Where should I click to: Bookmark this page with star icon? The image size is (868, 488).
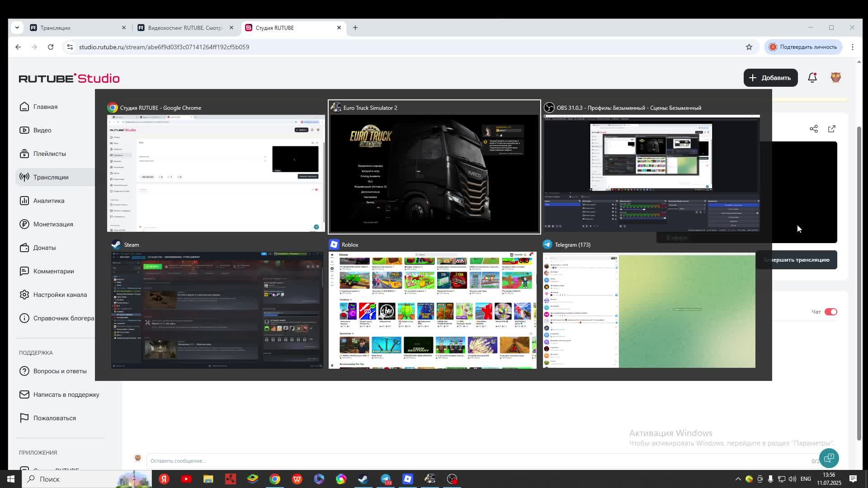pyautogui.click(x=749, y=47)
